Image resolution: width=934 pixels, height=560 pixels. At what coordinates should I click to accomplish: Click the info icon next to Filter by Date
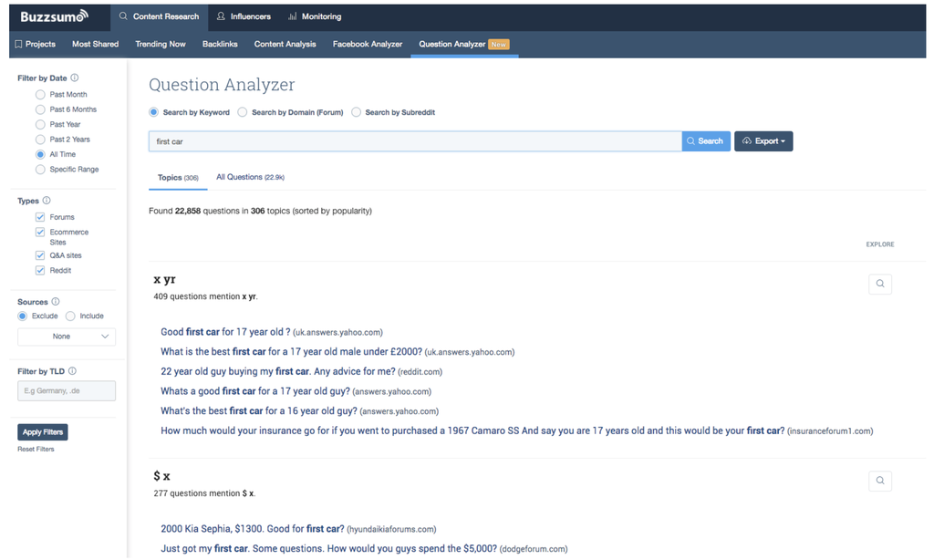(x=75, y=78)
